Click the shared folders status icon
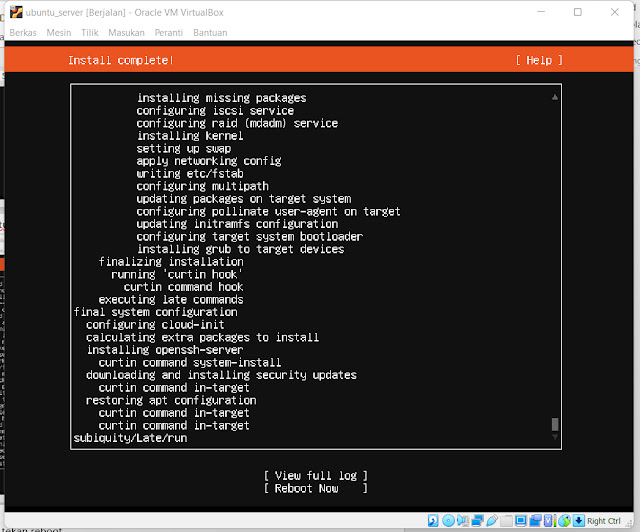 (506, 521)
